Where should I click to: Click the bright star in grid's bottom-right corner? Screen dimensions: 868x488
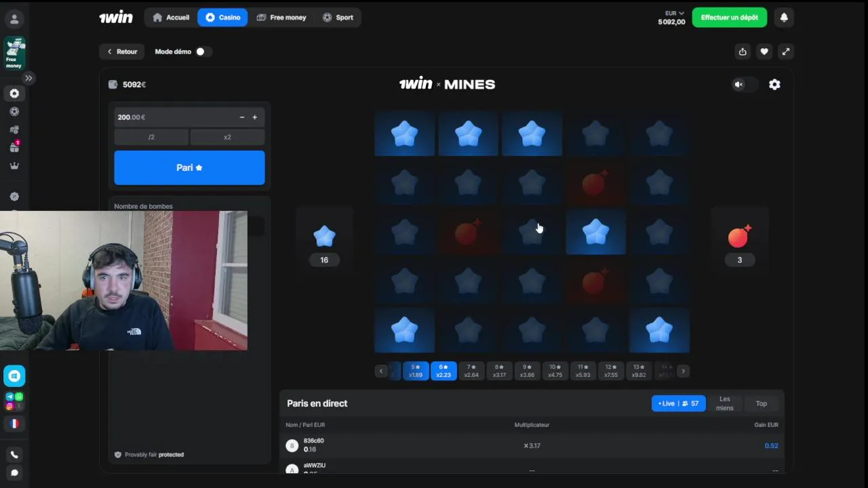(x=659, y=331)
